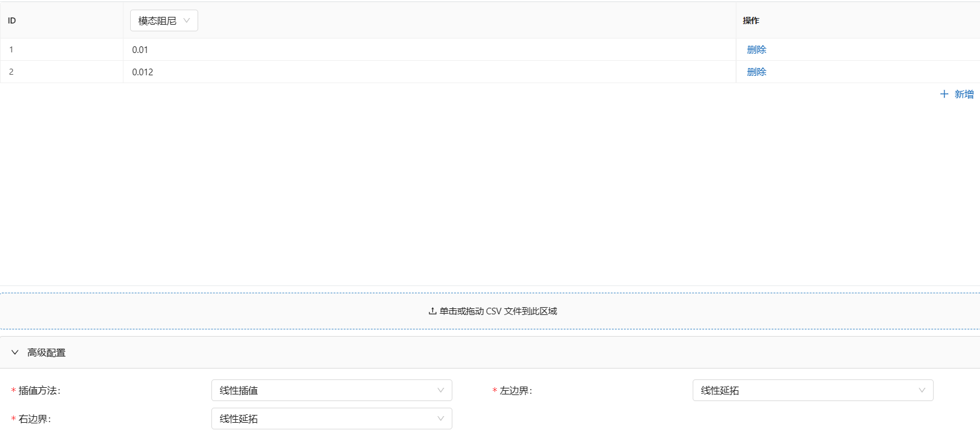Open the 右边界 dropdown showing 线性延拓

(x=332, y=419)
